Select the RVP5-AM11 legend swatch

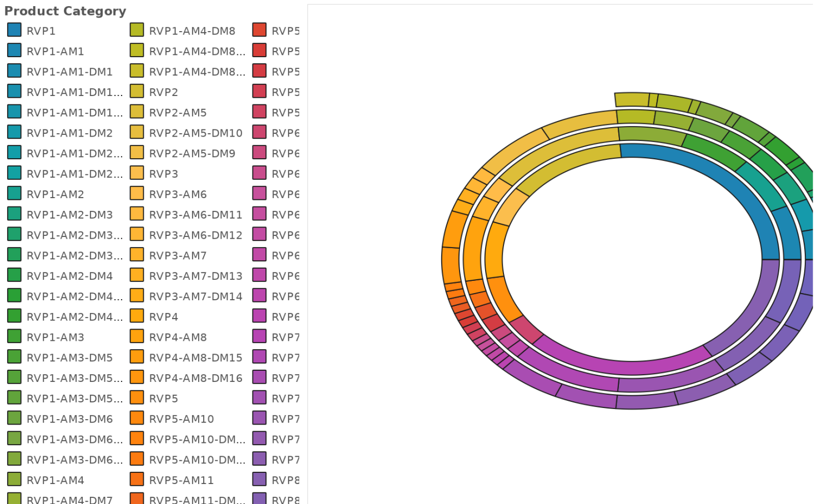[x=137, y=479]
